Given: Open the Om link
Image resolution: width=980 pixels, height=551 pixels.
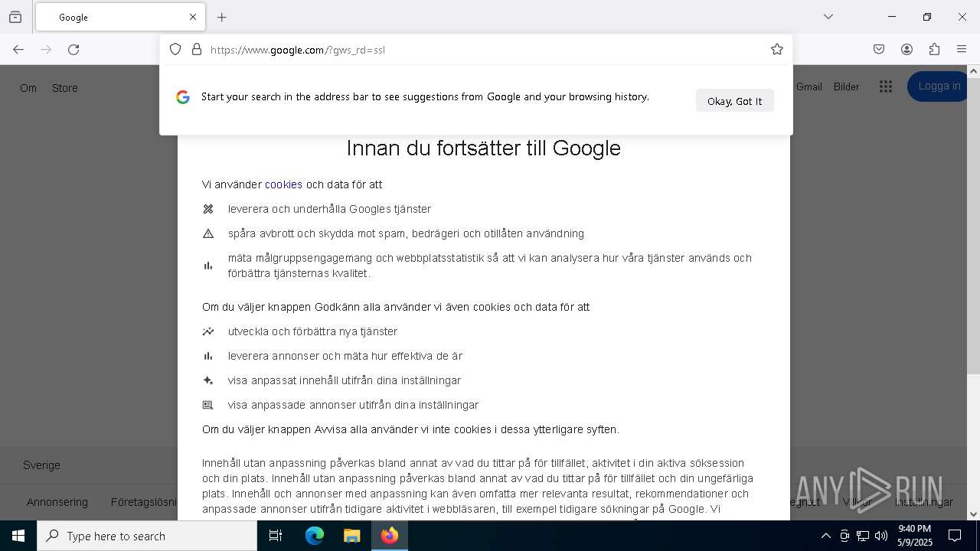Looking at the screenshot, I should (x=28, y=88).
